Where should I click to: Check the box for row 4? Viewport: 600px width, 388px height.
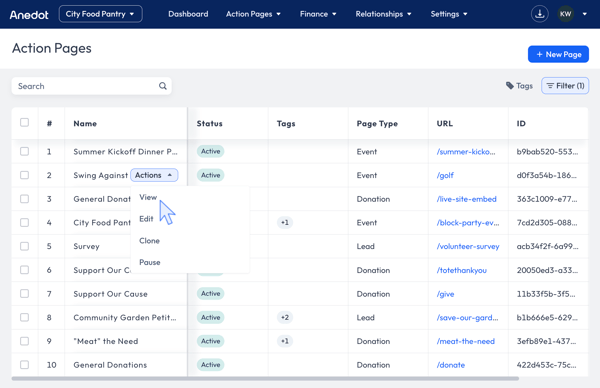click(24, 223)
